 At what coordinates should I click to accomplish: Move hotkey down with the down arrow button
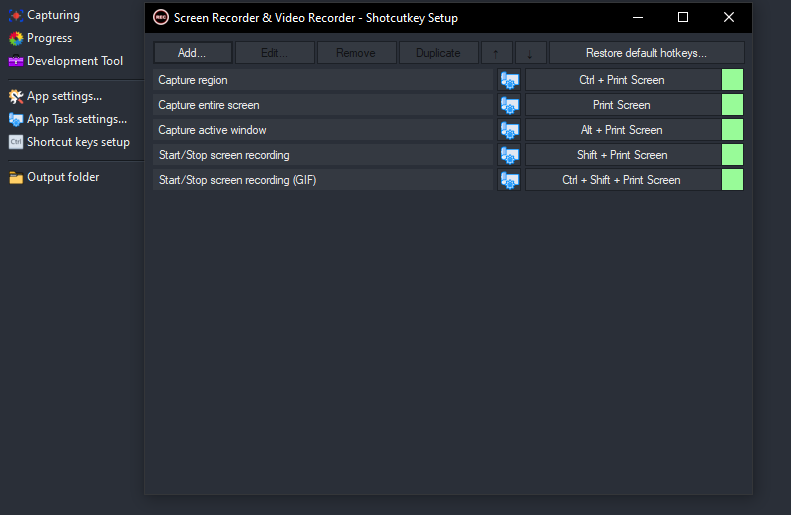pos(530,53)
